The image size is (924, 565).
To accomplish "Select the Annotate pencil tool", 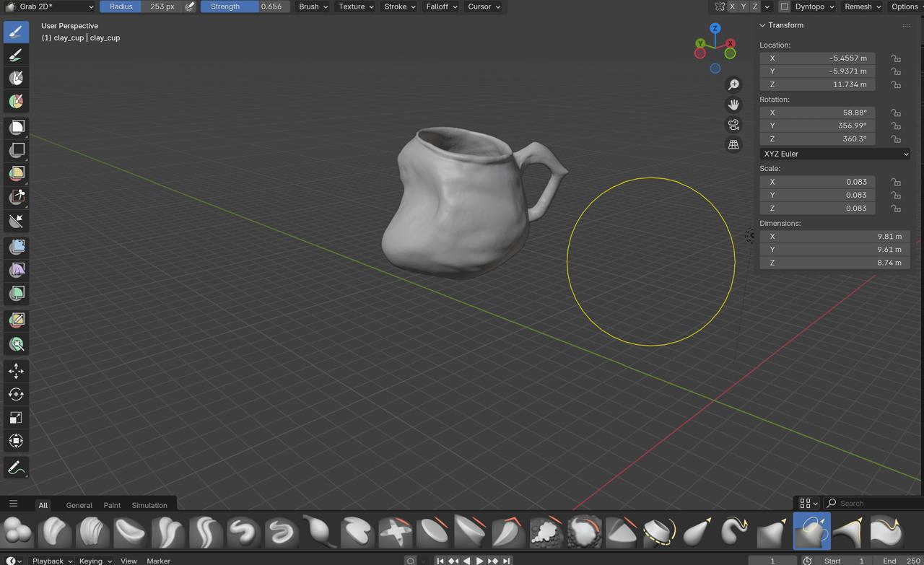I will coord(16,468).
